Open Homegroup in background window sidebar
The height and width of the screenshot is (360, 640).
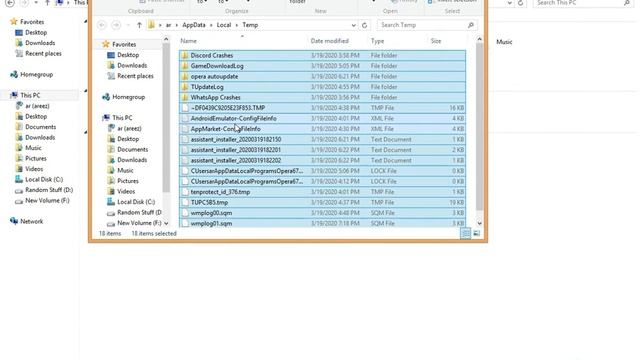coord(32,75)
